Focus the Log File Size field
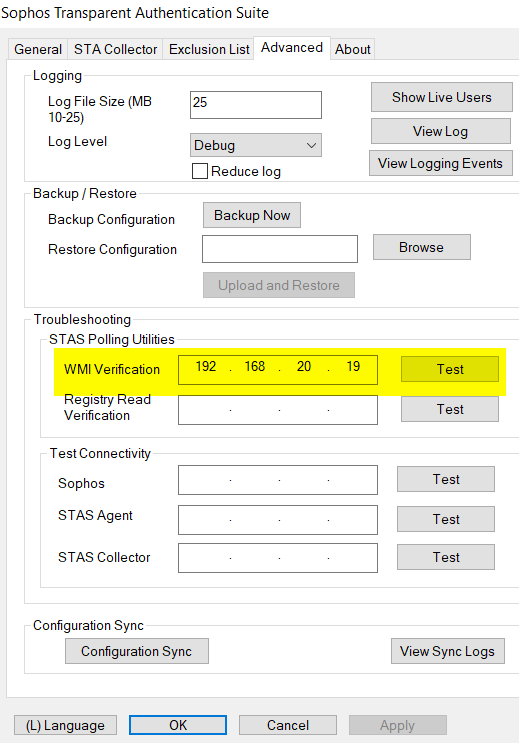The image size is (519, 743). click(x=255, y=105)
